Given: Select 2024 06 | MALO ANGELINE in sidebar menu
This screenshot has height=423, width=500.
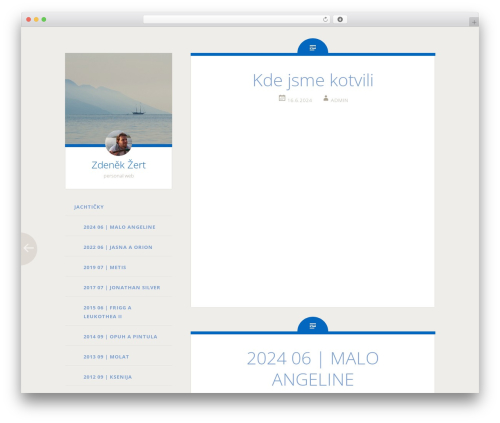Looking at the screenshot, I should [x=119, y=227].
